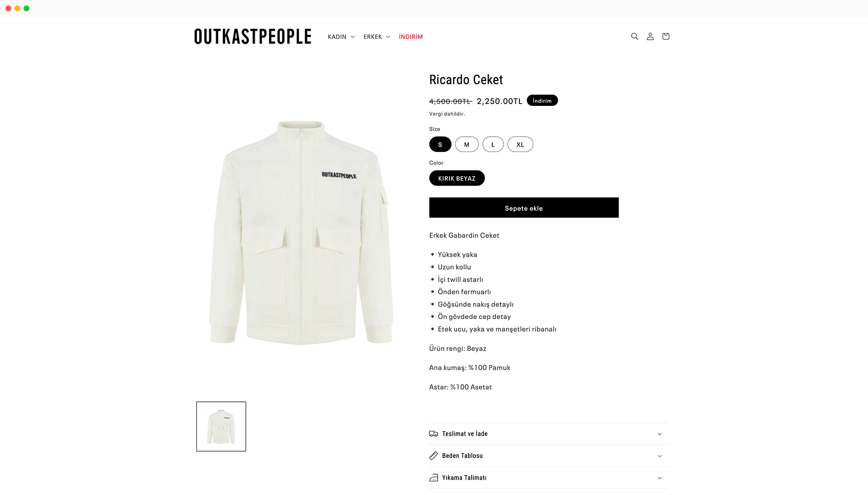Select size M option
The image size is (868, 495).
(x=467, y=144)
